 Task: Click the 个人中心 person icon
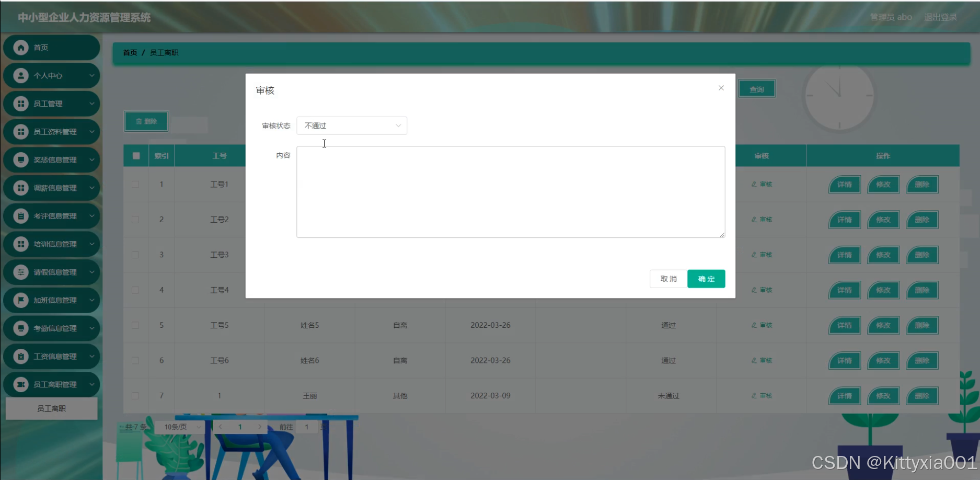click(21, 76)
